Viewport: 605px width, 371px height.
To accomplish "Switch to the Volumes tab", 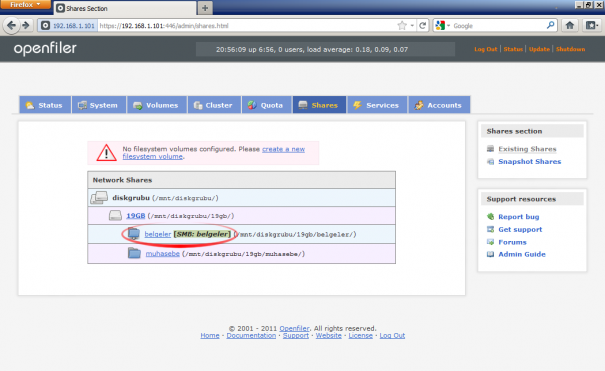I will pyautogui.click(x=156, y=105).
